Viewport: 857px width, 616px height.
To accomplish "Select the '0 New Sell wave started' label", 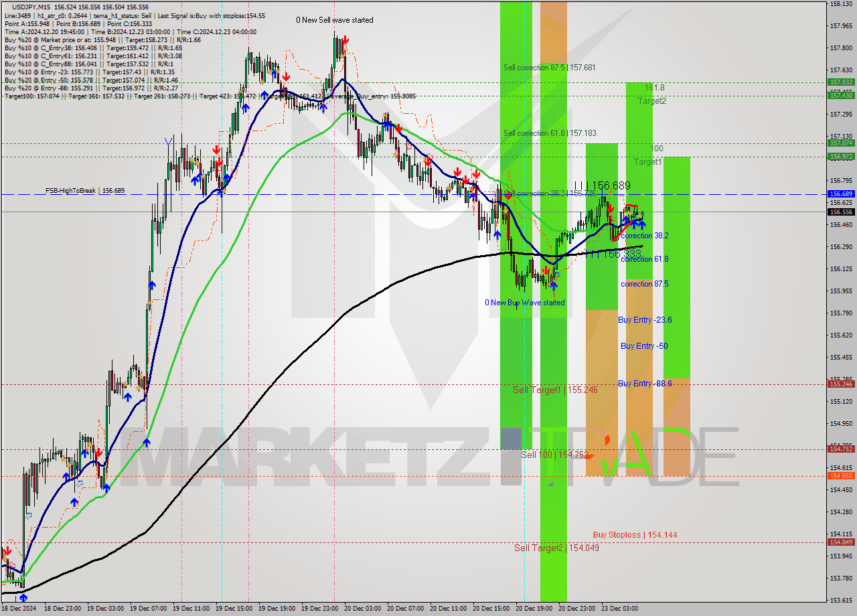I will (x=335, y=20).
